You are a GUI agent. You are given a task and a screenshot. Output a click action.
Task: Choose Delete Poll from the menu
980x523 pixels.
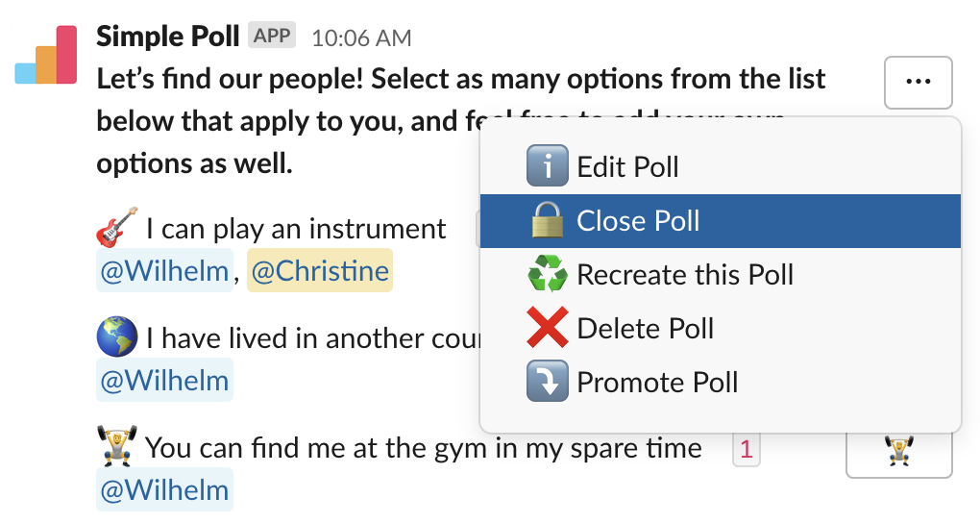click(x=645, y=329)
